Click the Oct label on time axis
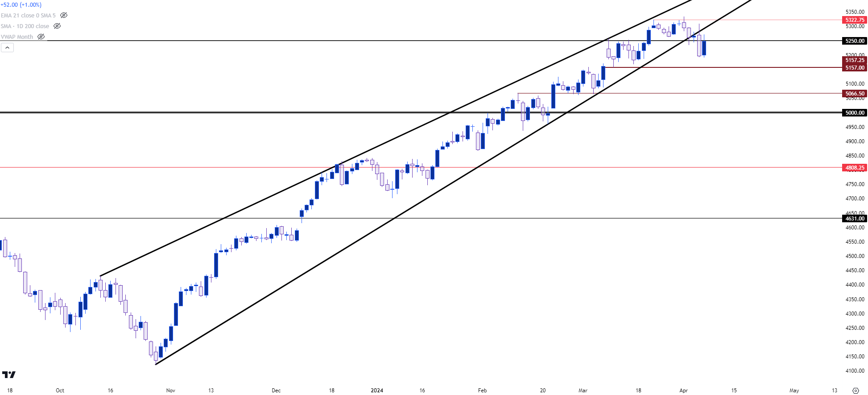Viewport: 868px width, 395px height. tap(60, 391)
